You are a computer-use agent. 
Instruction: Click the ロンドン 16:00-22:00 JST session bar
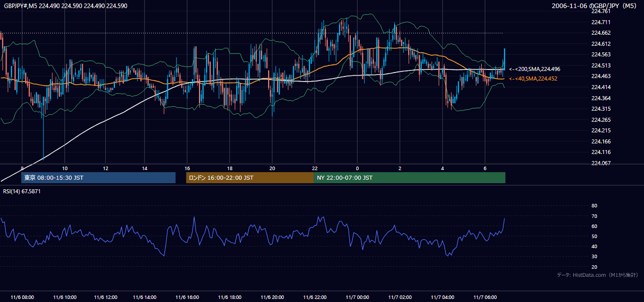(x=250, y=178)
